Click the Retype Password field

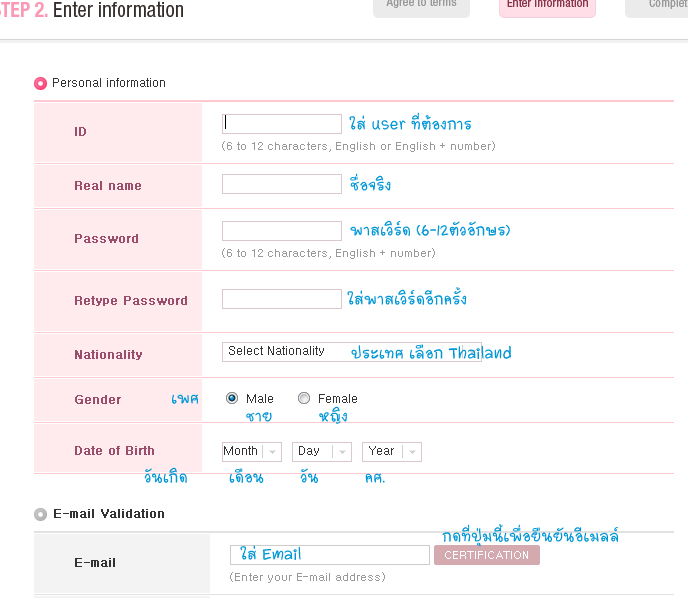click(x=281, y=299)
